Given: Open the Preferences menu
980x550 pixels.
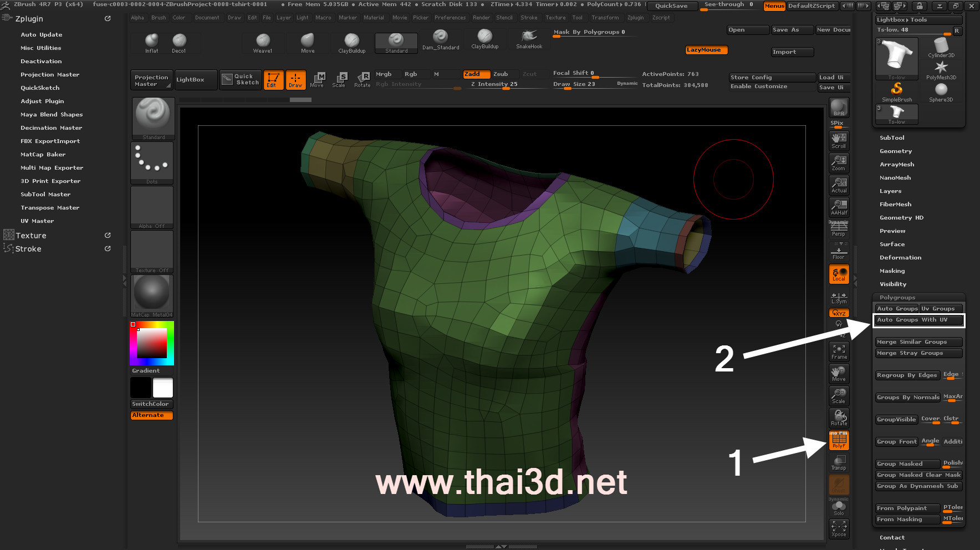Looking at the screenshot, I should click(450, 18).
